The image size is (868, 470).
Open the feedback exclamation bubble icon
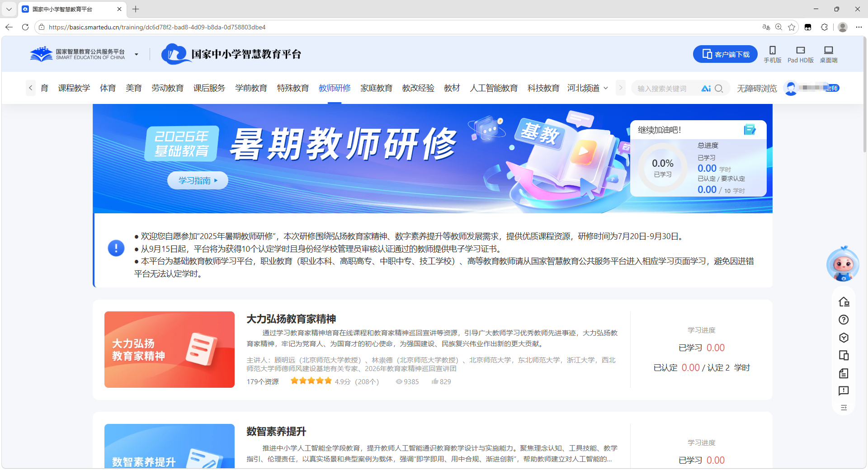pyautogui.click(x=844, y=391)
